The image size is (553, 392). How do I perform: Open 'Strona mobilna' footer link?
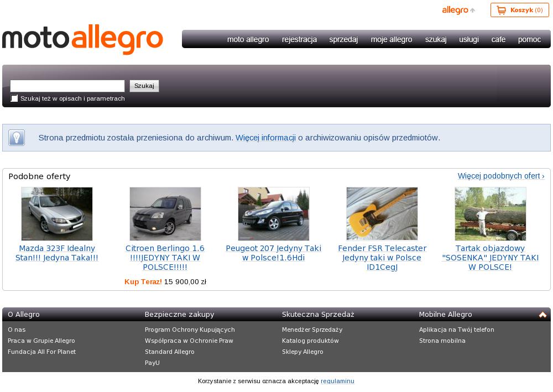[442, 341]
